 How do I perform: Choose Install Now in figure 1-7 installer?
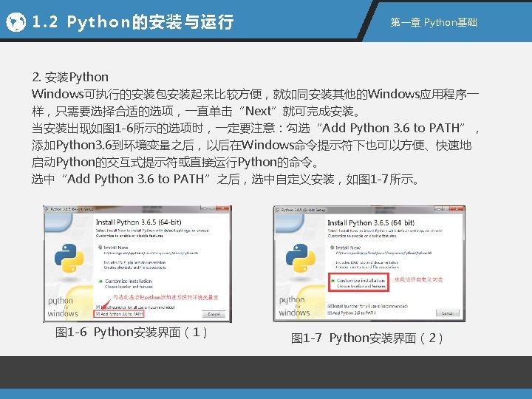pyautogui.click(x=348, y=248)
